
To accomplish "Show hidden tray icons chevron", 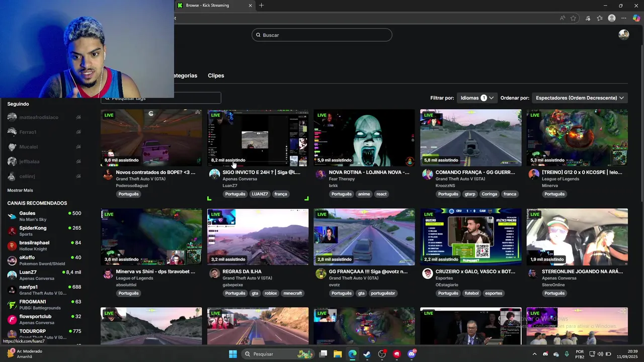I will click(x=534, y=354).
